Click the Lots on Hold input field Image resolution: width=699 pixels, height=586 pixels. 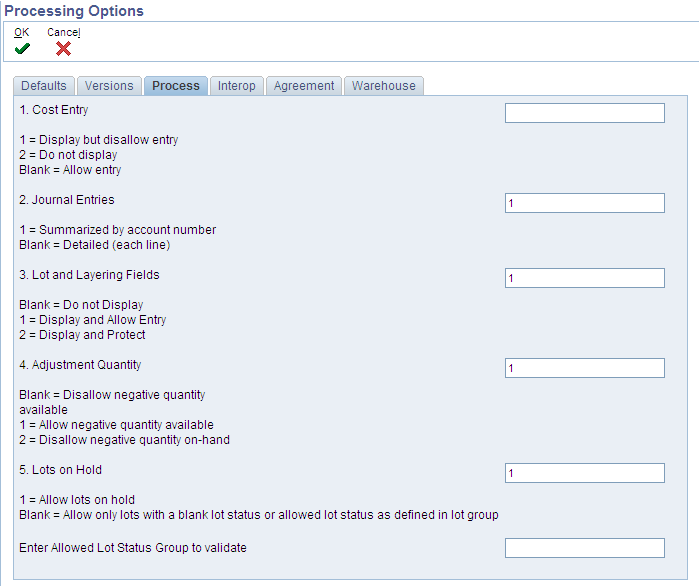click(585, 473)
